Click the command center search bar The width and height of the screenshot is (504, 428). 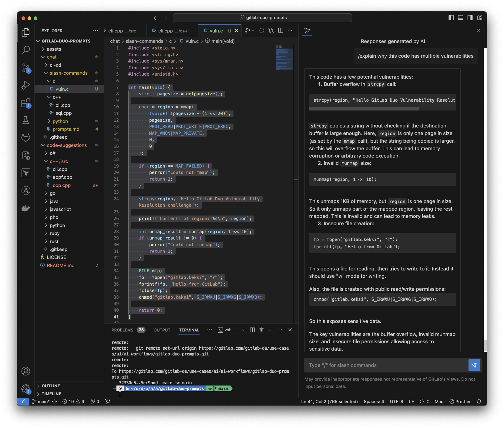[262, 18]
